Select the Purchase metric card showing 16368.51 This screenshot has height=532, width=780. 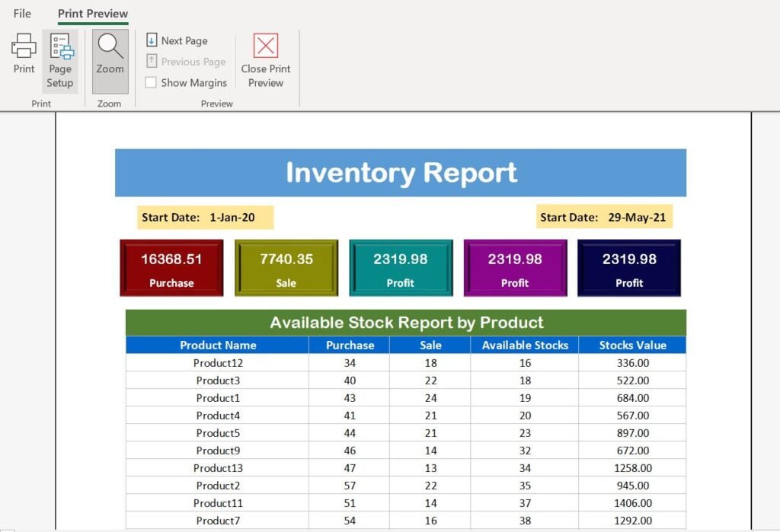[x=171, y=267]
